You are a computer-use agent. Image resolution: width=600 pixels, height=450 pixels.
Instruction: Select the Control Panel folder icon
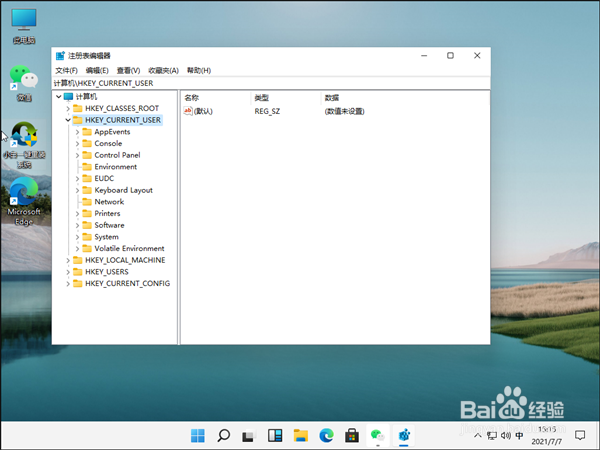point(87,155)
